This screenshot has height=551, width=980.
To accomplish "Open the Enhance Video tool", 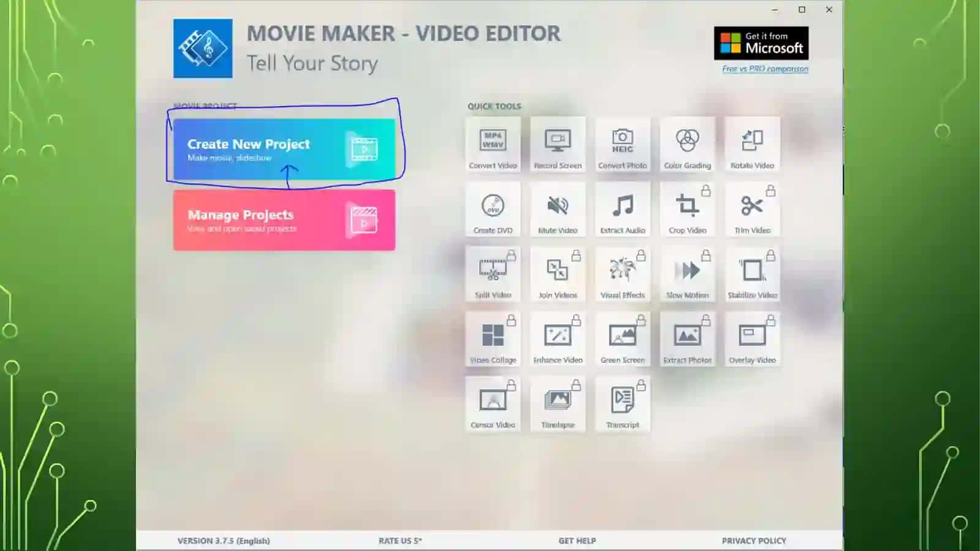I will (x=558, y=339).
